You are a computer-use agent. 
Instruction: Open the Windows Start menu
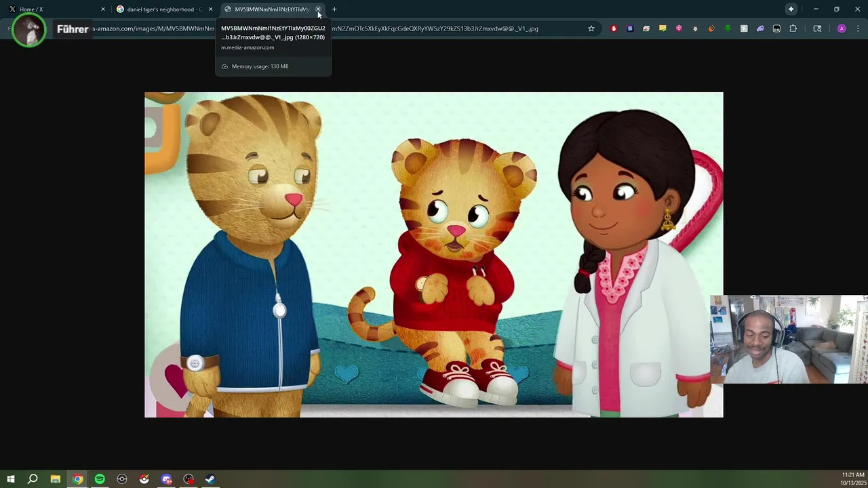11,479
